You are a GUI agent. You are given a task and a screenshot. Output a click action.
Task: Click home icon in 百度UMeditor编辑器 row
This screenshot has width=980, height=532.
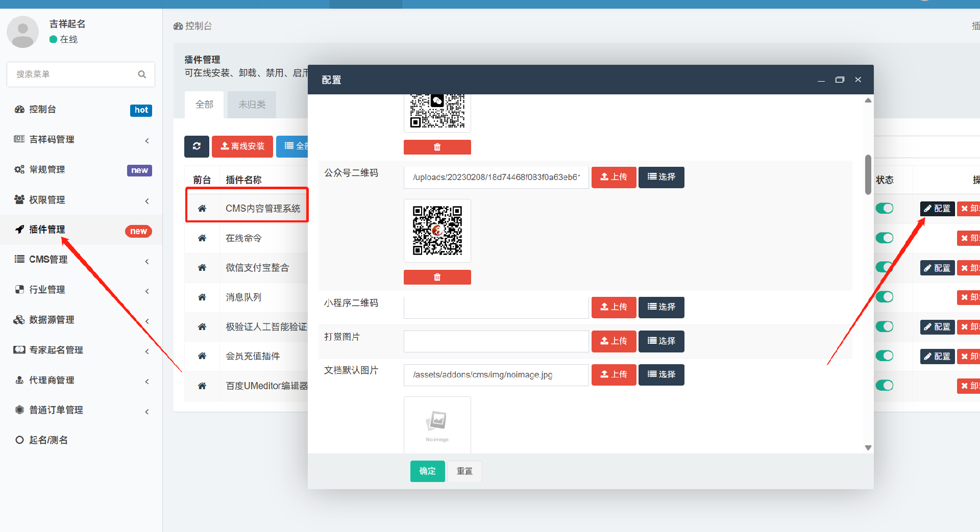click(202, 386)
